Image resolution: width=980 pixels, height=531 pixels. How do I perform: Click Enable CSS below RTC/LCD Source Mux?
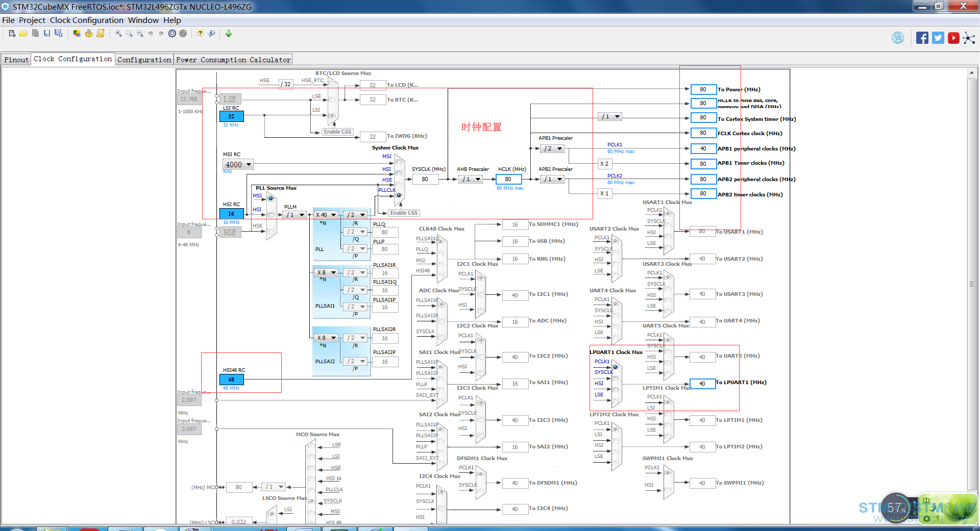coord(337,132)
